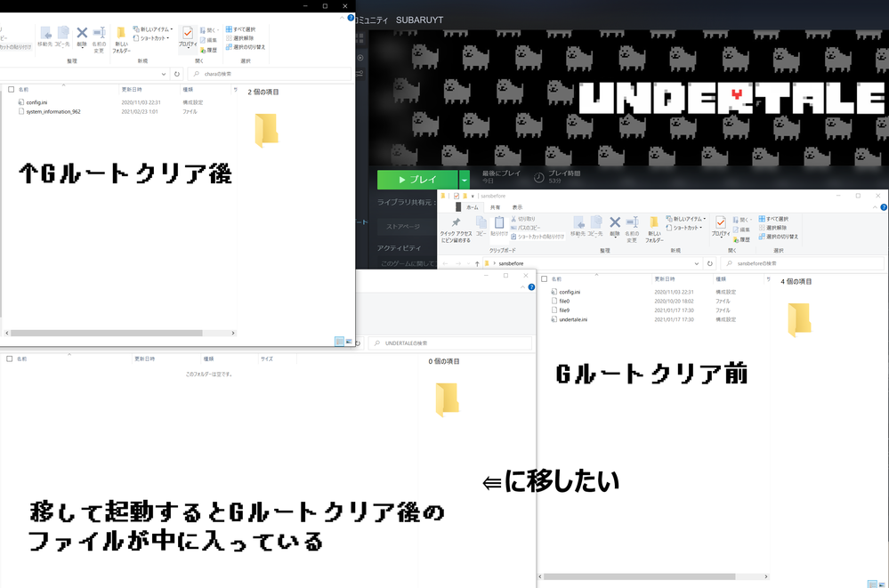This screenshot has height=588, width=889.
Task: Click Help icon in sansbefore window
Action: [x=884, y=207]
